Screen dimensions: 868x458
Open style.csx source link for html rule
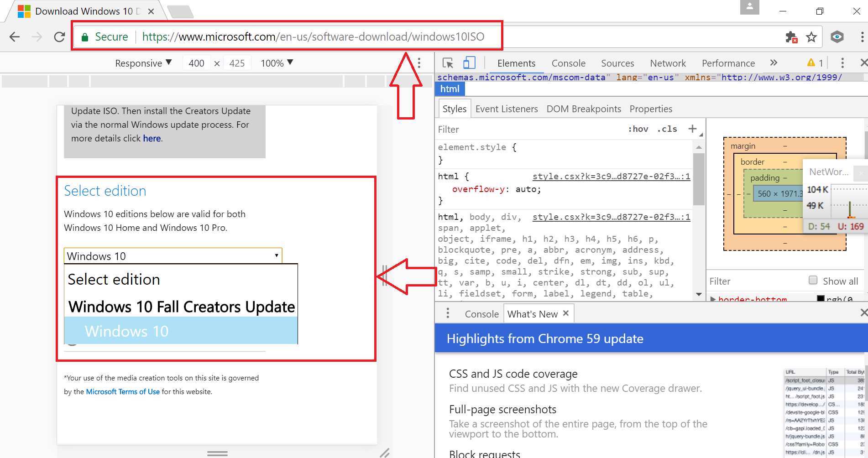coord(611,176)
